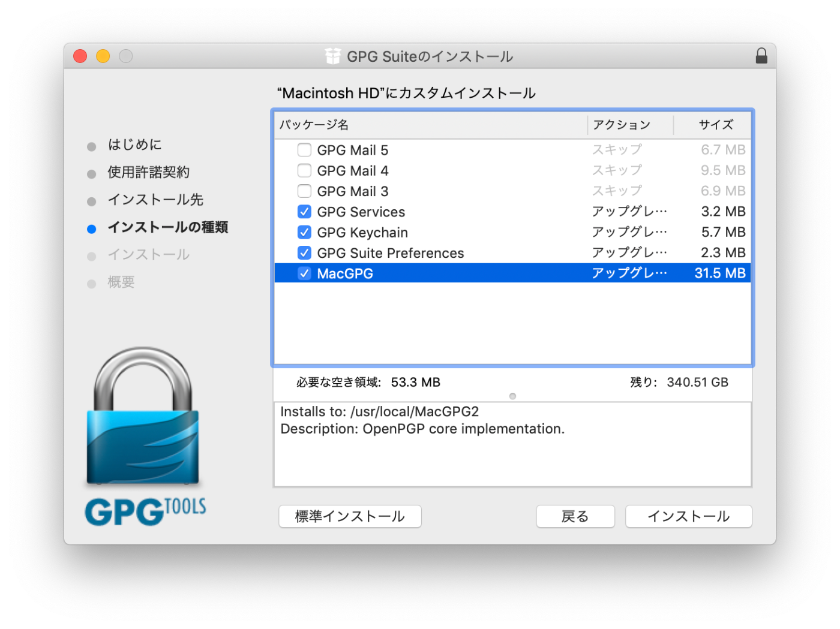Click the 6.7 MB size value

click(x=724, y=150)
